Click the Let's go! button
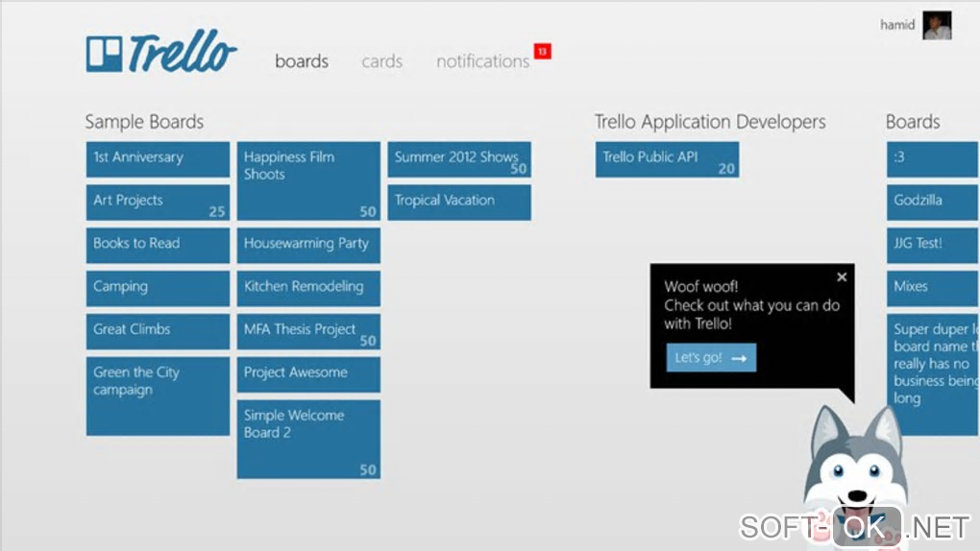The width and height of the screenshot is (980, 551). pos(711,357)
